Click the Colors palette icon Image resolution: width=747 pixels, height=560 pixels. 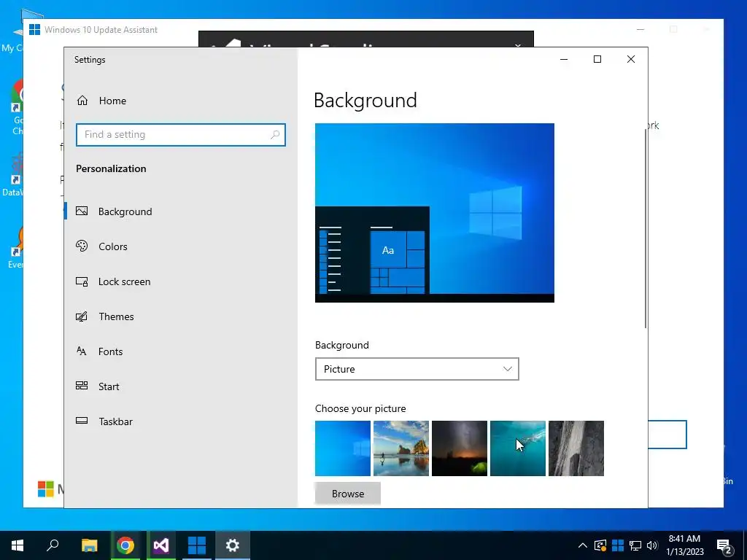coord(82,246)
